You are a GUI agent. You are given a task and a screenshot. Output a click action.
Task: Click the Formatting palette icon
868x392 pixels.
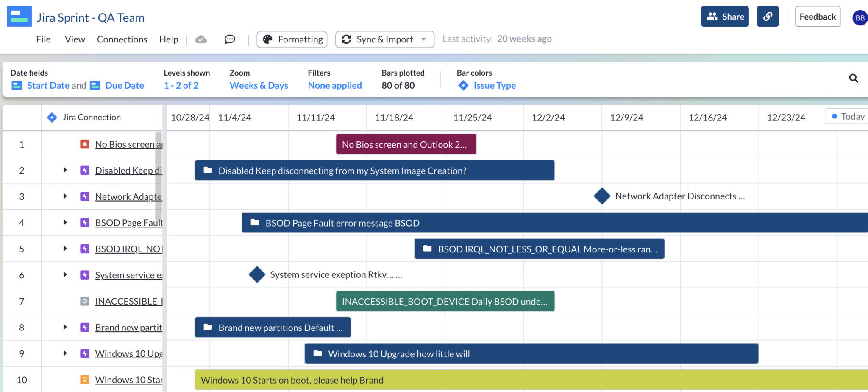point(267,39)
